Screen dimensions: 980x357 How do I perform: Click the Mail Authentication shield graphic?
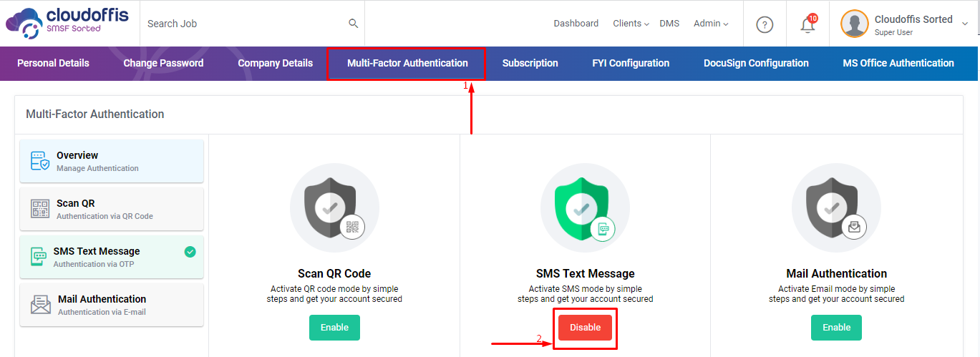pyautogui.click(x=836, y=208)
